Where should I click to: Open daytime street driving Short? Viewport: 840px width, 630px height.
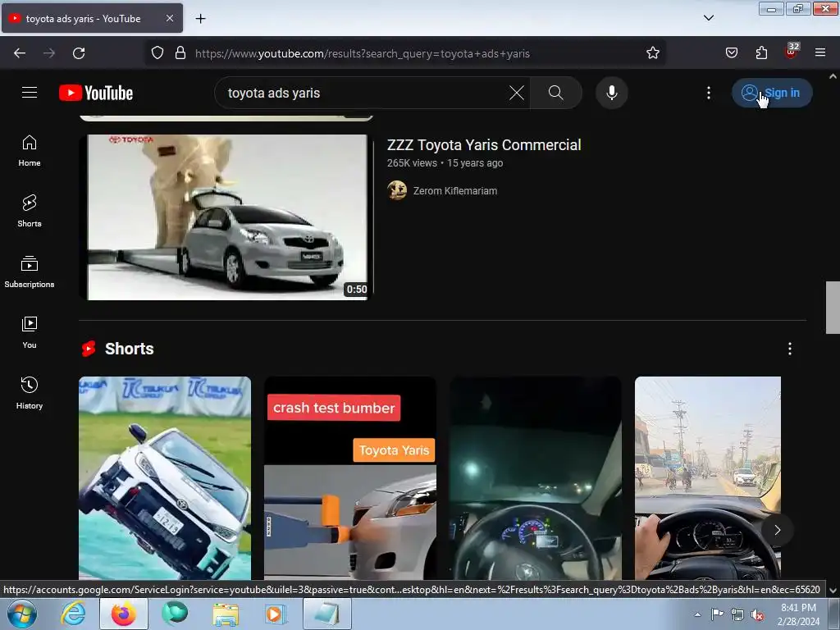pos(708,478)
